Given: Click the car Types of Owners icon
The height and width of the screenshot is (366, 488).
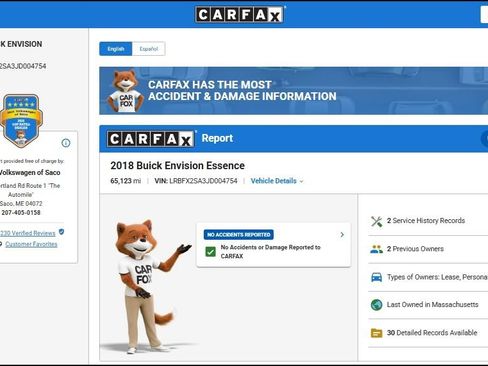Looking at the screenshot, I should click(x=377, y=277).
